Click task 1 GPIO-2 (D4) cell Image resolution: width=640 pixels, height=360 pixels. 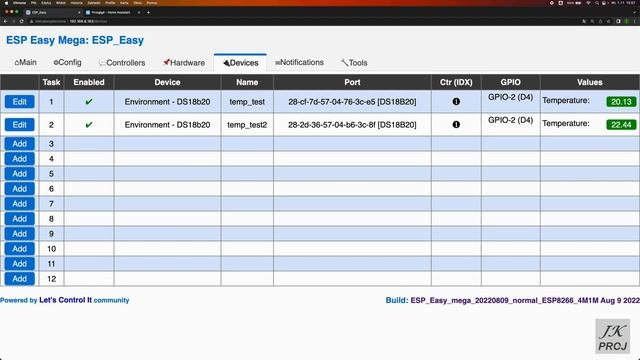tap(510, 102)
